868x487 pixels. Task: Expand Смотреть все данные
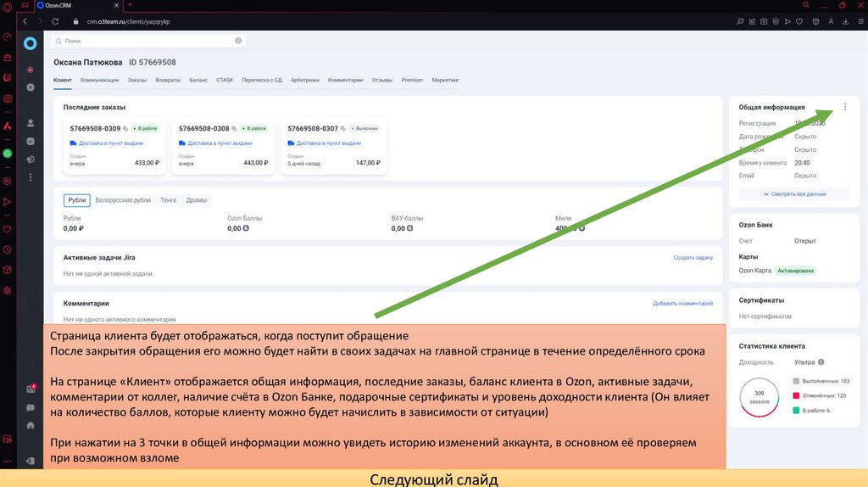click(x=794, y=194)
